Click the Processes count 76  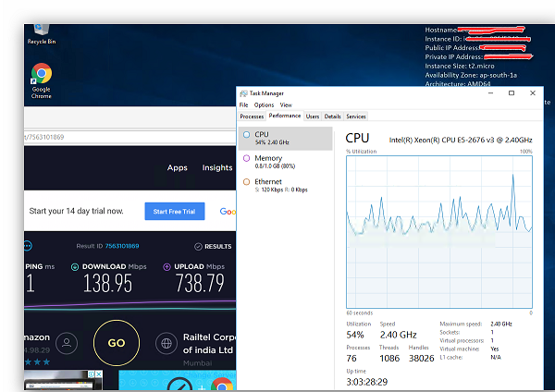pyautogui.click(x=351, y=359)
